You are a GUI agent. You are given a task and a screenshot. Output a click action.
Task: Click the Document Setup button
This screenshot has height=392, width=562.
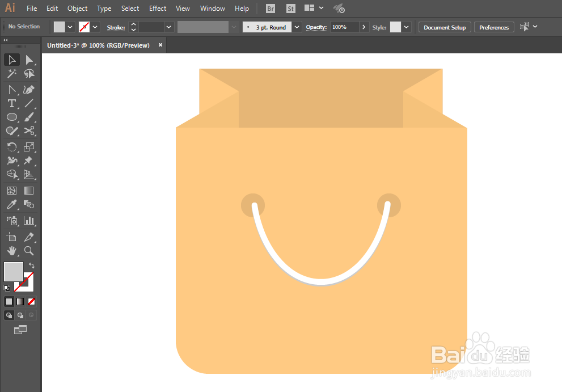click(x=445, y=27)
